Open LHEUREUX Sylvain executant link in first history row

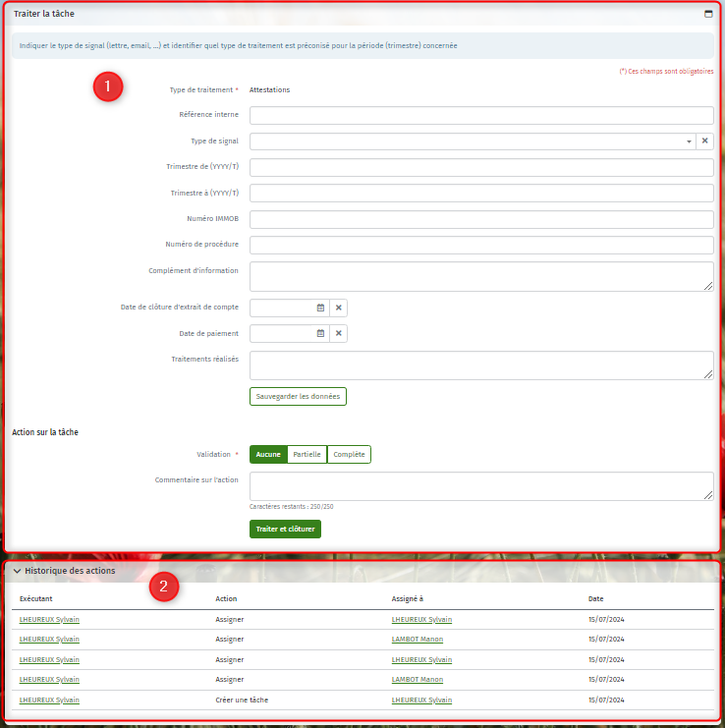(x=49, y=620)
